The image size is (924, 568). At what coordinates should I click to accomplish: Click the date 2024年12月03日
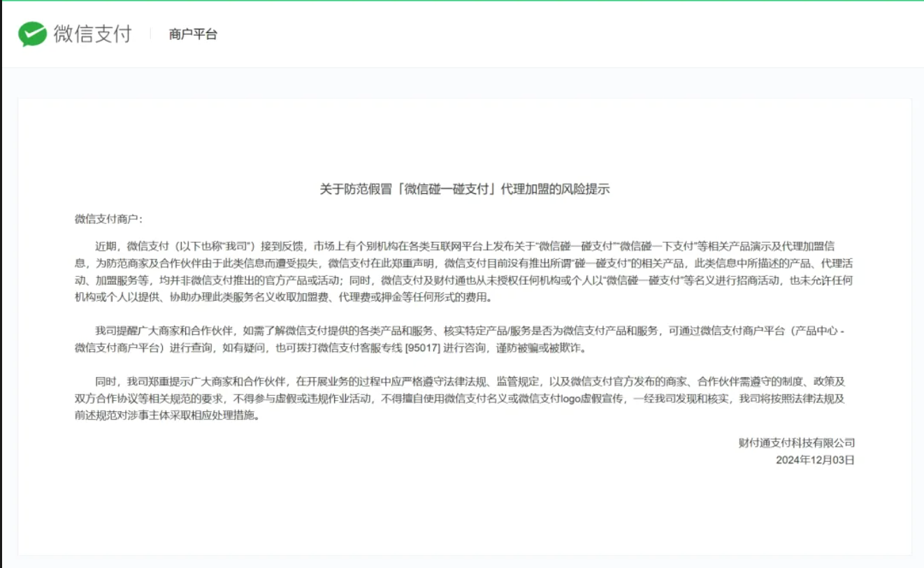pos(815,460)
